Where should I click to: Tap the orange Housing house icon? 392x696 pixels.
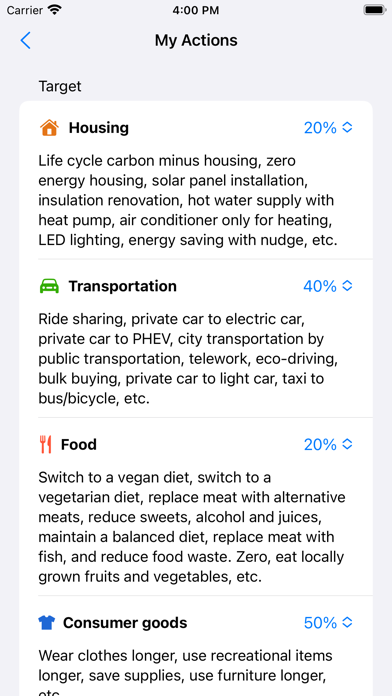pos(49,128)
